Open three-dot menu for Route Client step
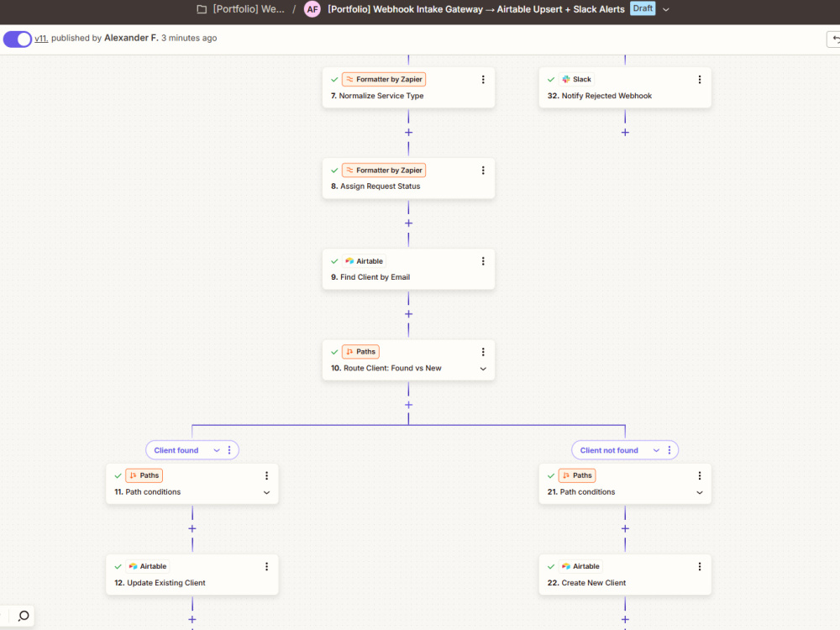Screen dimensions: 840x630 (483, 351)
